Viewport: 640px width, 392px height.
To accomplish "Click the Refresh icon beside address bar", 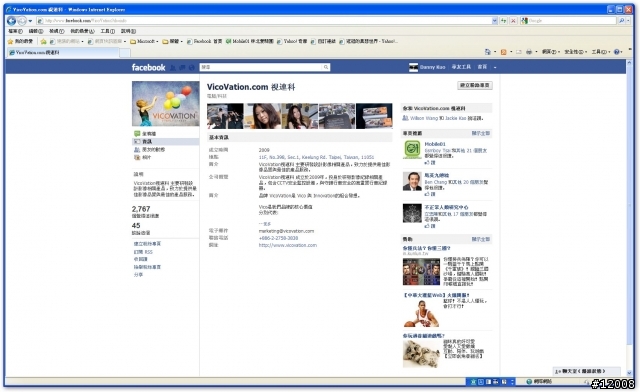I will pyautogui.click(x=504, y=20).
